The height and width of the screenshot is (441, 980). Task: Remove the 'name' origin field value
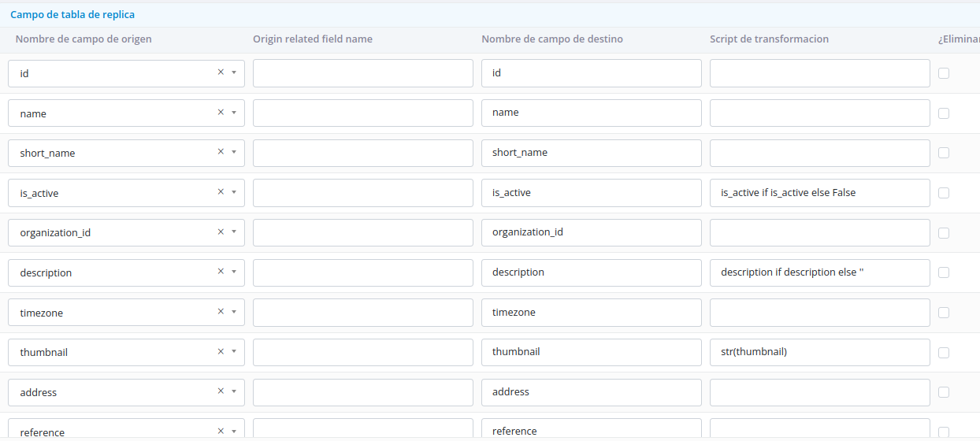(221, 113)
